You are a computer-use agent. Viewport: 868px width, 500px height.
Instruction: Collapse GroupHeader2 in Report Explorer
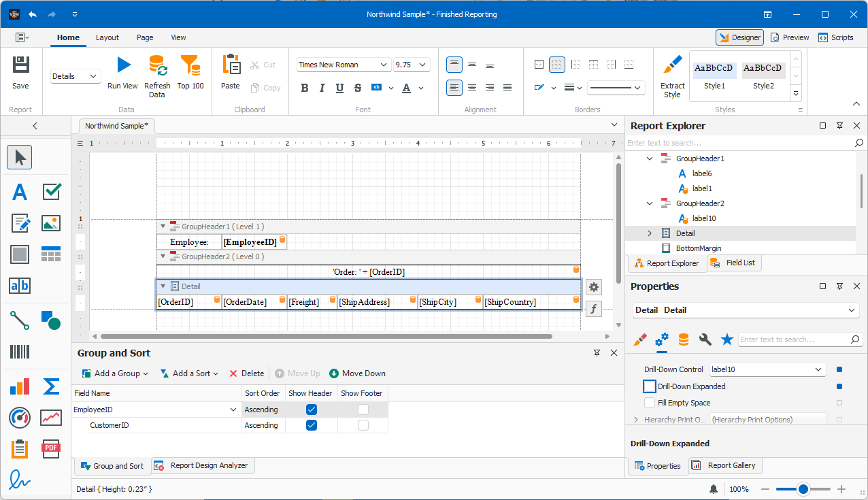649,203
